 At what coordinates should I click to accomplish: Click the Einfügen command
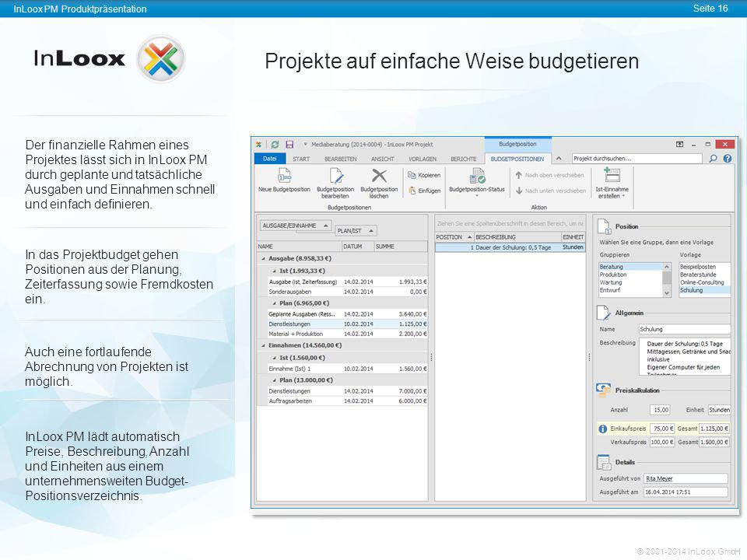(424, 191)
